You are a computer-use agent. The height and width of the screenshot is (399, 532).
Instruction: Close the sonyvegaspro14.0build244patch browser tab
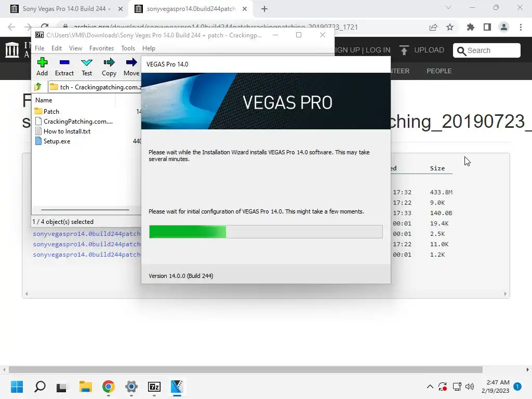click(245, 9)
